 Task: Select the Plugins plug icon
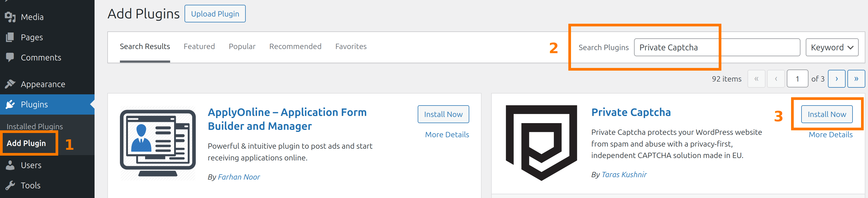click(10, 104)
